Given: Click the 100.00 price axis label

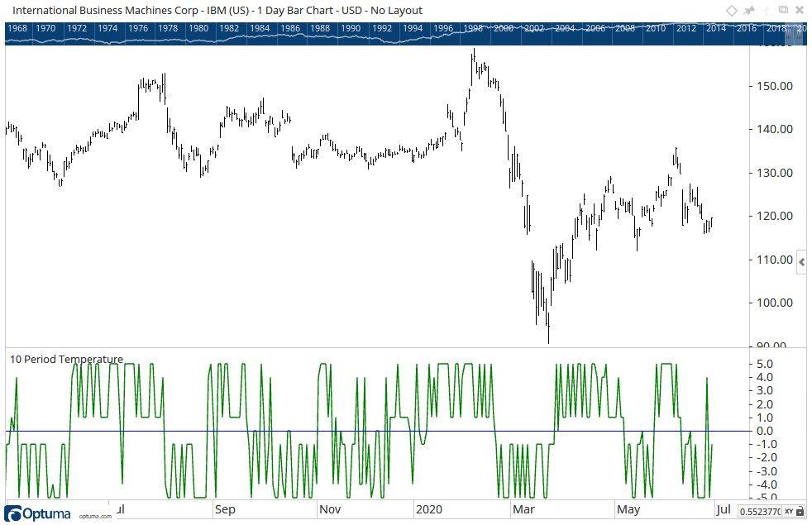Looking at the screenshot, I should (x=775, y=303).
